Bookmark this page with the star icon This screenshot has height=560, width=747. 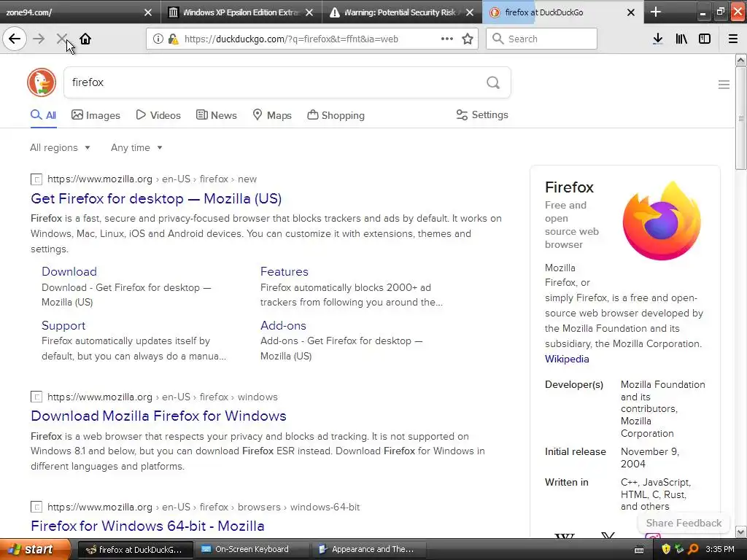pos(468,39)
